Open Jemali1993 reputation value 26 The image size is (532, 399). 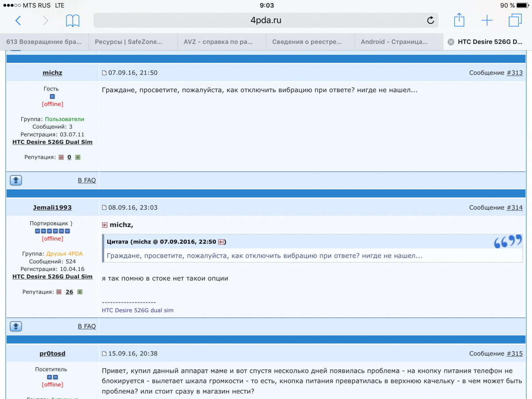point(69,292)
